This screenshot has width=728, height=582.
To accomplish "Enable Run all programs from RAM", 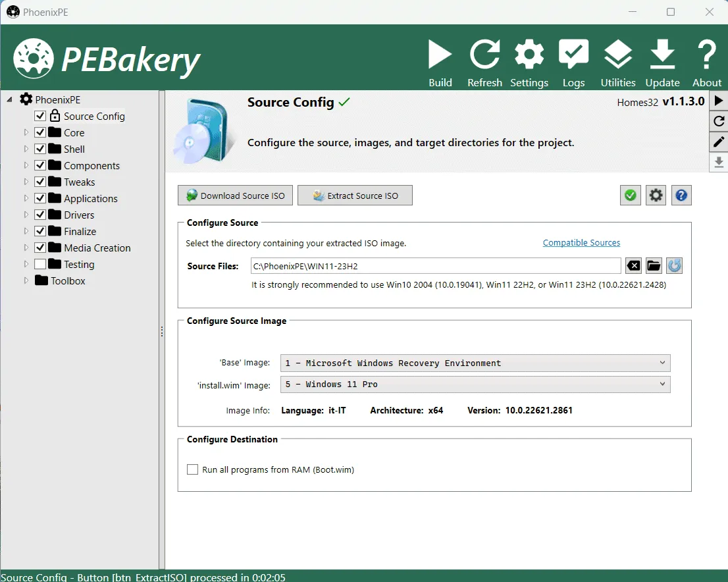I will [193, 469].
